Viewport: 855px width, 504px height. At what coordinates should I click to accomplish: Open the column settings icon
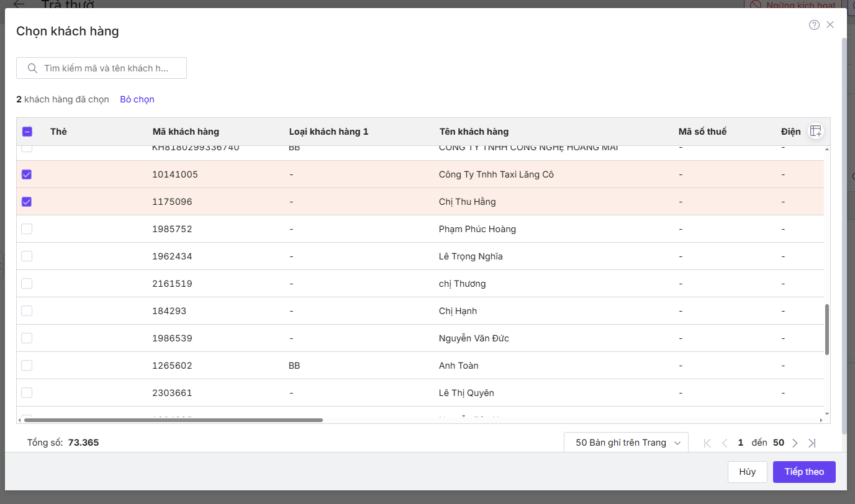(815, 131)
